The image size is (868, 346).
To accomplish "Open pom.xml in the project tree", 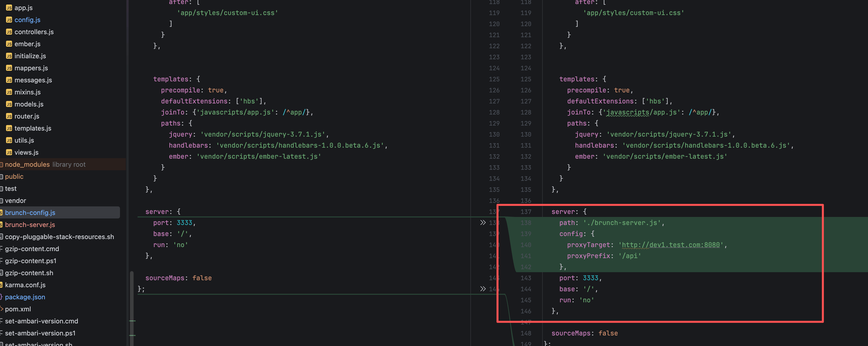I will (x=18, y=309).
